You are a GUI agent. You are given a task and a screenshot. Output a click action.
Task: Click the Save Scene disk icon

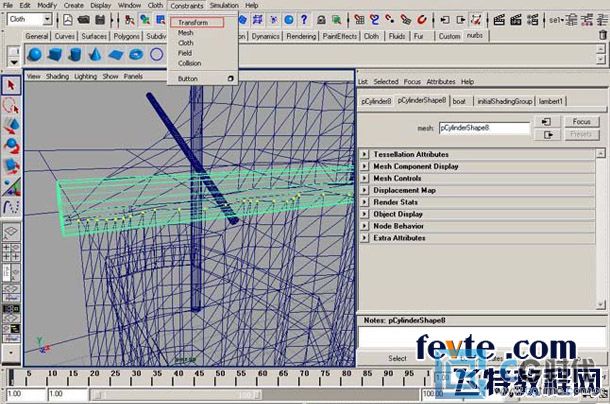[100, 19]
